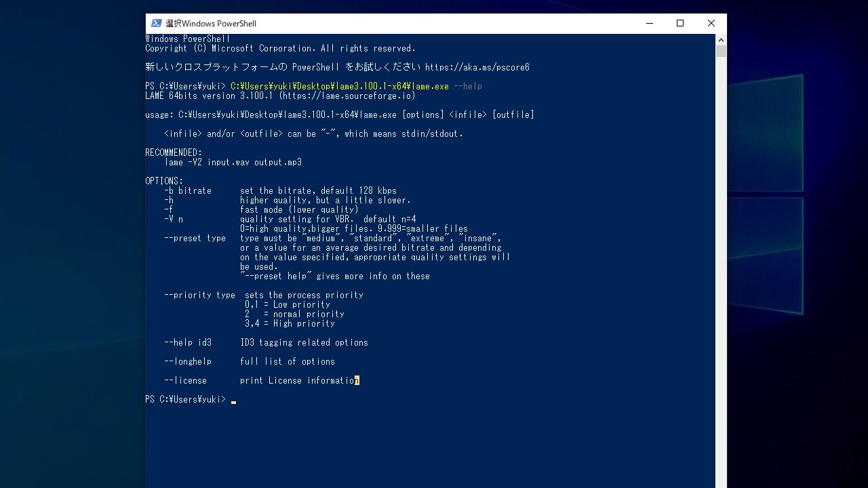This screenshot has height=488, width=868.
Task: Click '"--preset help" gives more info' line
Action: point(335,276)
